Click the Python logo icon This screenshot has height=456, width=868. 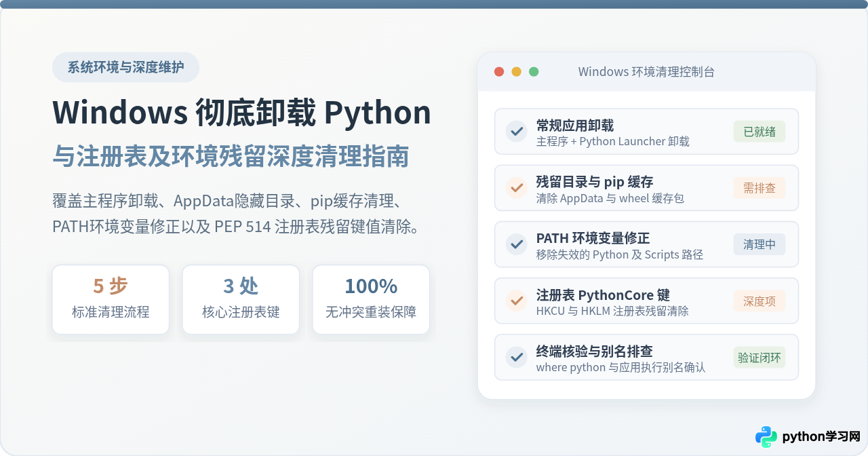coord(766,437)
